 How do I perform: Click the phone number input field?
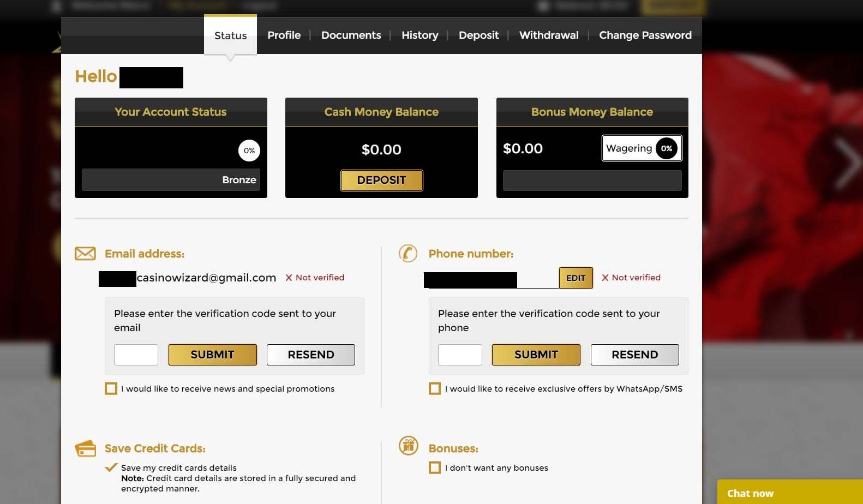click(x=491, y=280)
